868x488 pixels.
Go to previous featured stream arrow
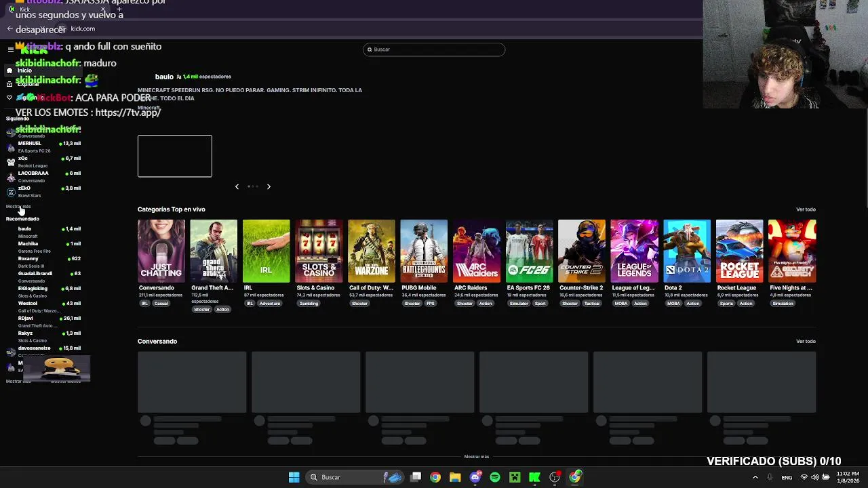[x=237, y=186]
